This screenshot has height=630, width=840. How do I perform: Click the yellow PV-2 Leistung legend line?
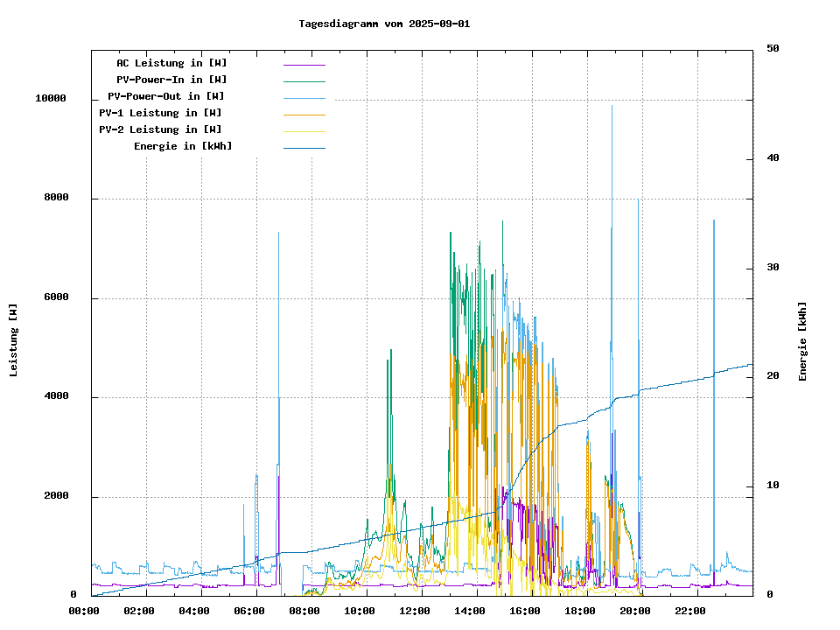304,131
